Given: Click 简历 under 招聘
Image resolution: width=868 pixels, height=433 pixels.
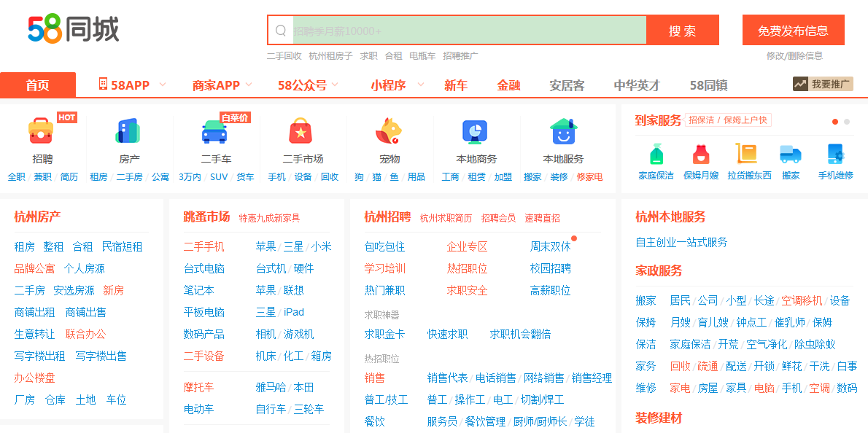Looking at the screenshot, I should coord(69,177).
